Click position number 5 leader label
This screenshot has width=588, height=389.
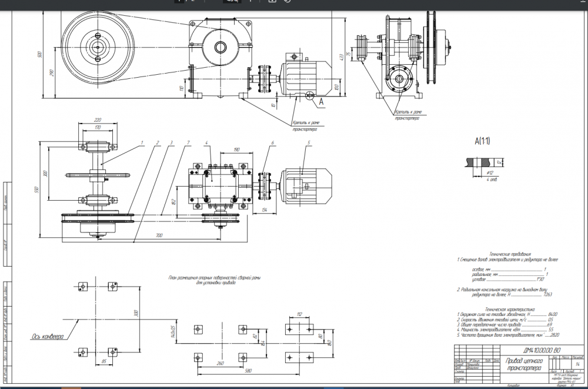coord(309,142)
